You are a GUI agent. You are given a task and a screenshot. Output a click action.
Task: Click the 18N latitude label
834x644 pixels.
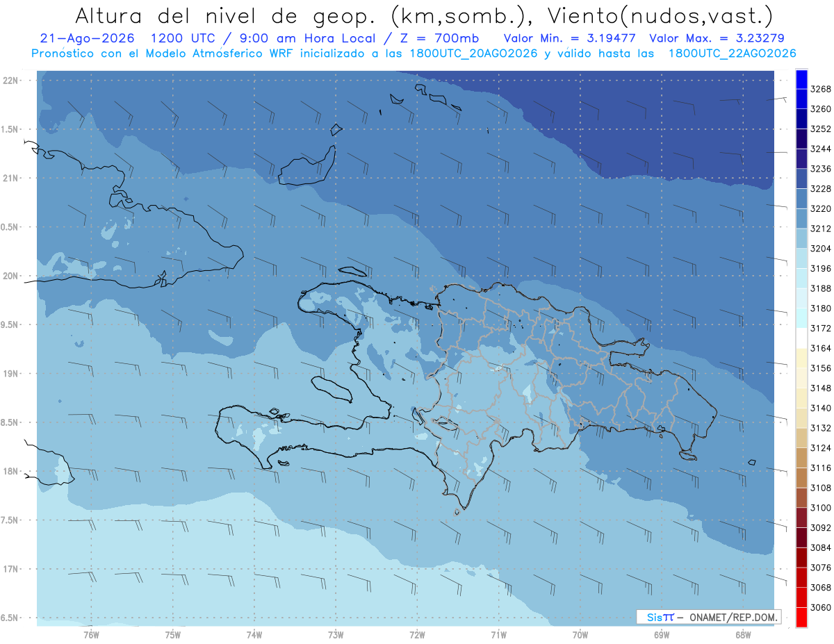[x=10, y=471]
